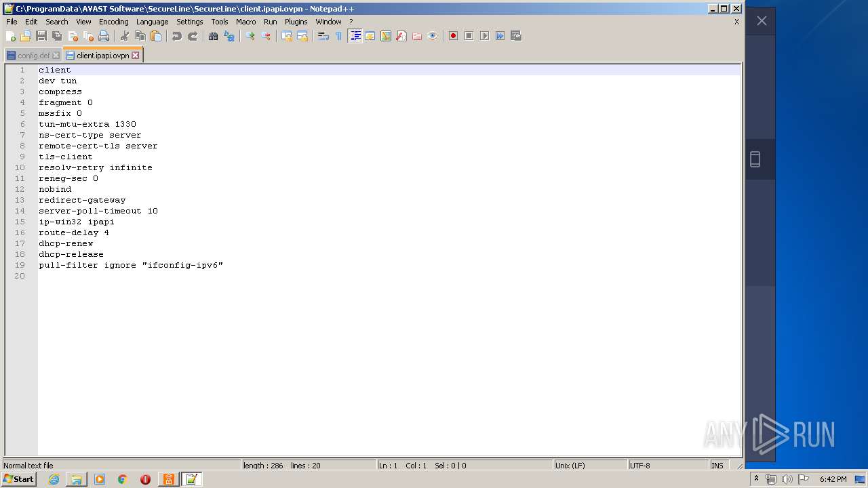Screen dimensions: 868x488
Task: Open the Windows Start menu
Action: pos(19,479)
